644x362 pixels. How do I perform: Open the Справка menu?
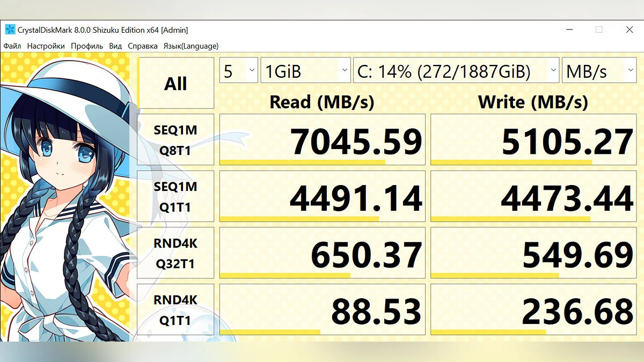(142, 46)
